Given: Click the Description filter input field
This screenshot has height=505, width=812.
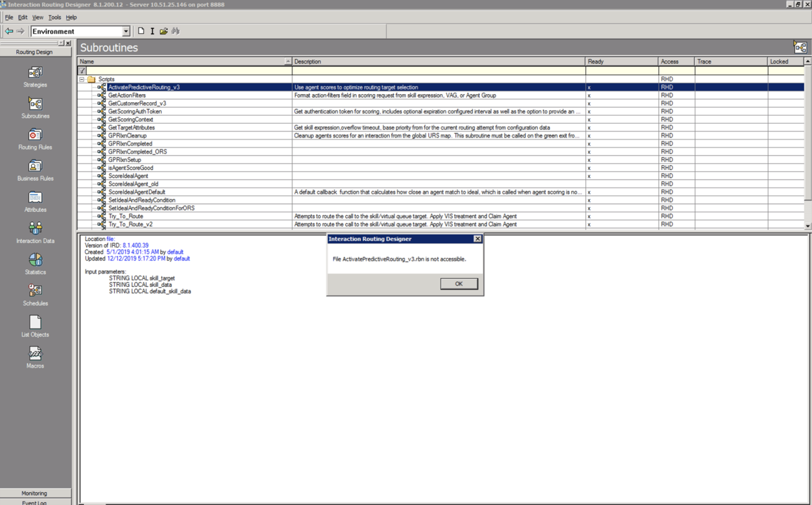Looking at the screenshot, I should point(438,70).
